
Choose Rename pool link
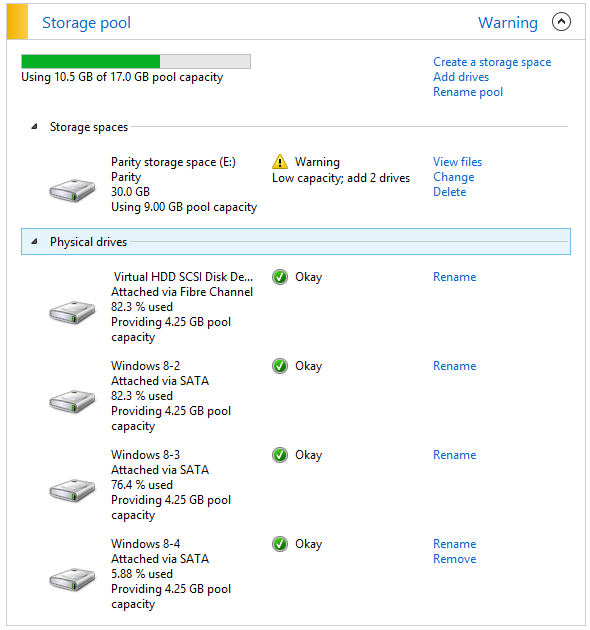(468, 92)
